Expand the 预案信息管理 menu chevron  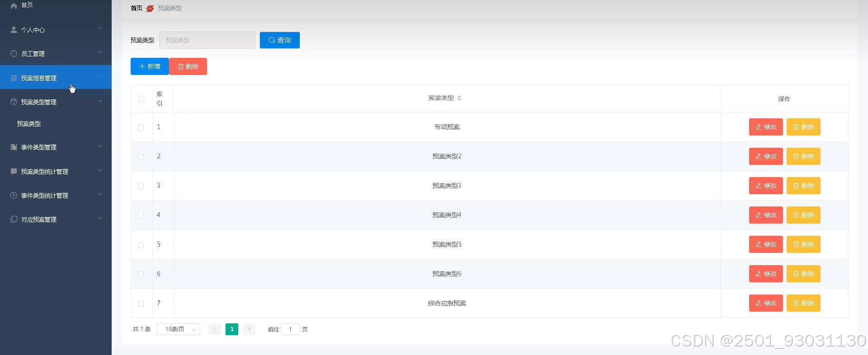coord(100,77)
